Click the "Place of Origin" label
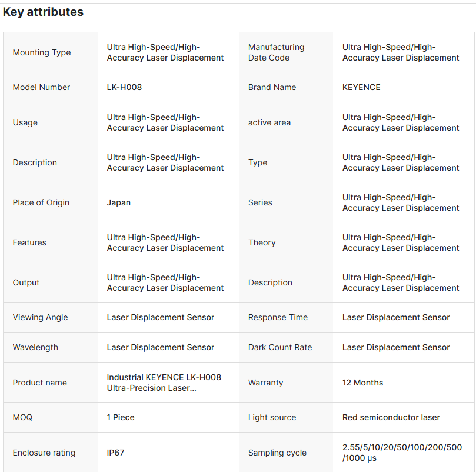Image resolution: width=476 pixels, height=472 pixels. tap(41, 202)
